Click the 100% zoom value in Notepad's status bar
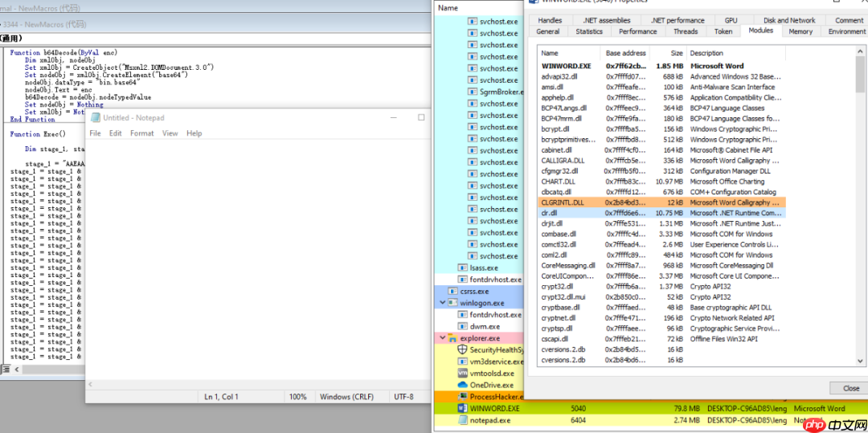This screenshot has height=433, width=868. [298, 397]
